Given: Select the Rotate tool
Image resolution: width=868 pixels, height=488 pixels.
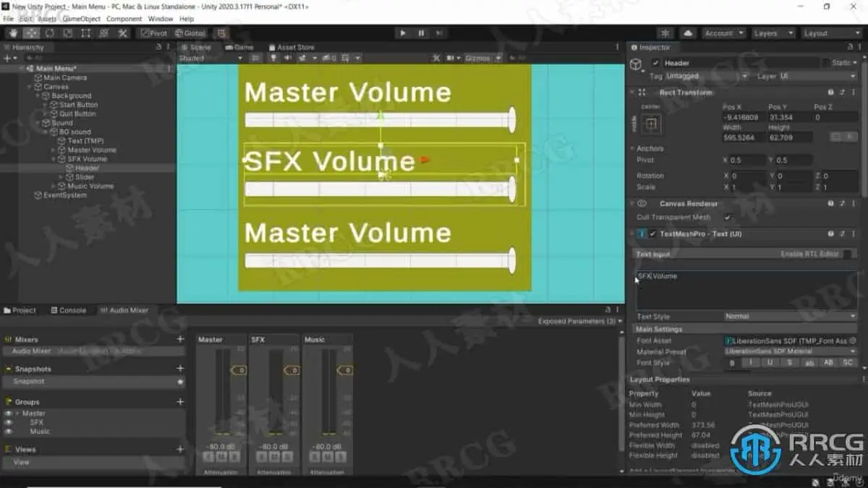Looking at the screenshot, I should (49, 33).
